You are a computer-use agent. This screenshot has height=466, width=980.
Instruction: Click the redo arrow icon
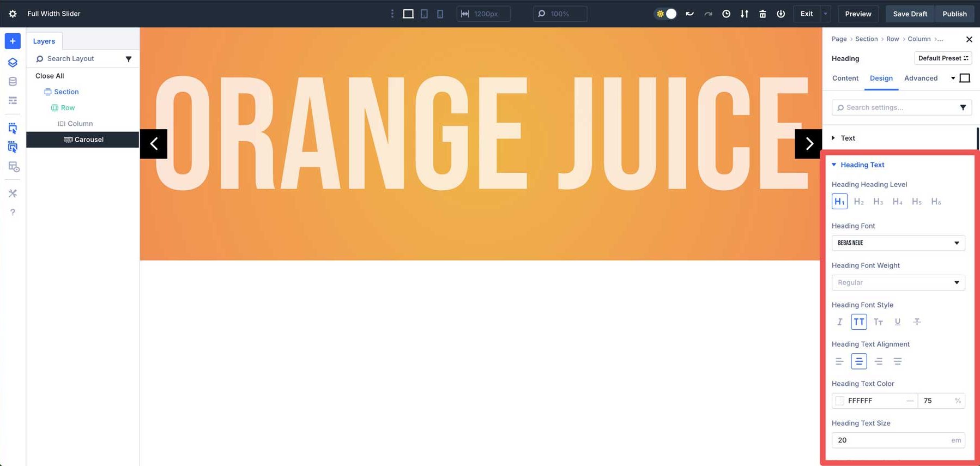[x=708, y=14]
